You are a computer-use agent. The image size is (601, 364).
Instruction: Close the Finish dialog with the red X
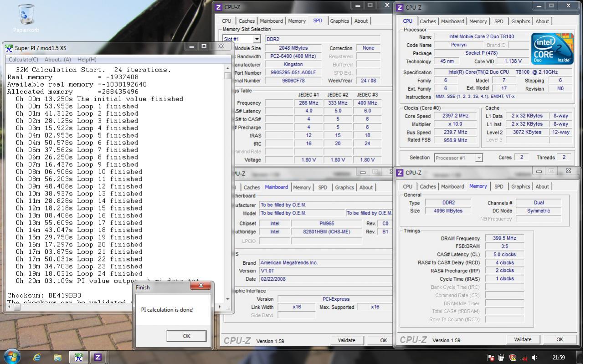pos(200,286)
